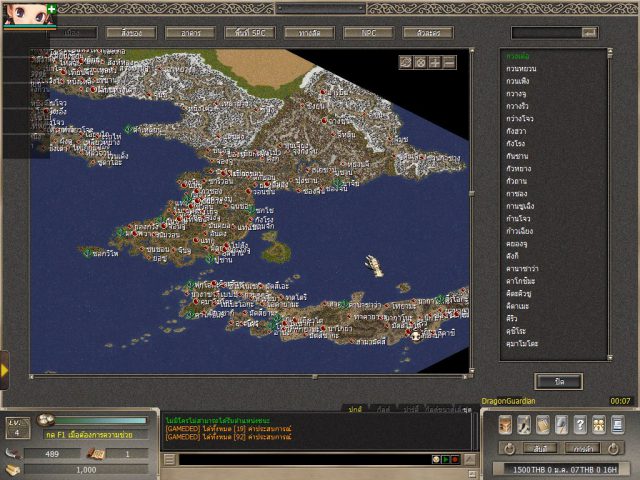Click the chat input text field
The width and height of the screenshot is (640, 480).
pyautogui.click(x=300, y=459)
